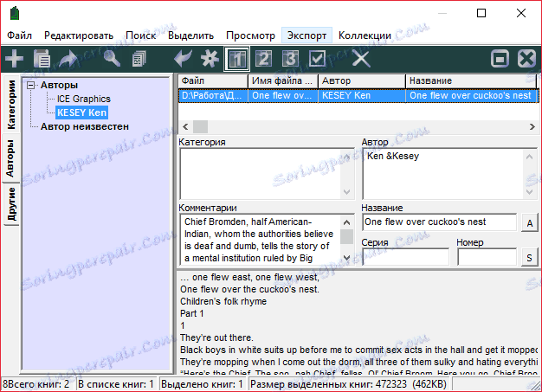Sort by the Автор column header
The image size is (542, 392).
tap(362, 80)
